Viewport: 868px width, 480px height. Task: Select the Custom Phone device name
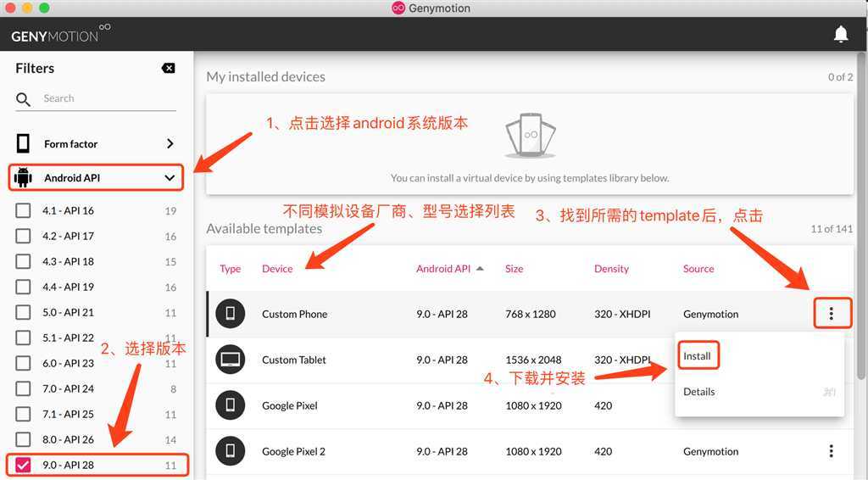pos(294,314)
